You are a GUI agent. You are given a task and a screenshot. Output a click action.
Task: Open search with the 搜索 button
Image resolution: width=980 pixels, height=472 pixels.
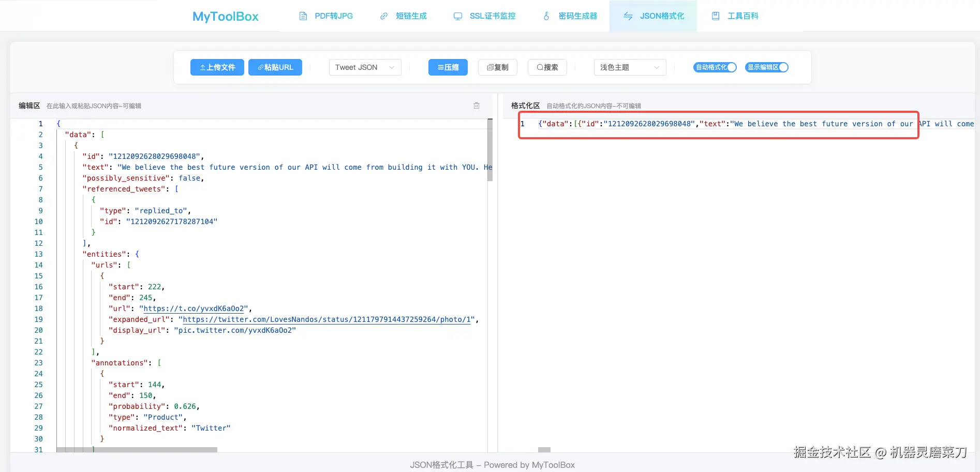click(x=547, y=67)
